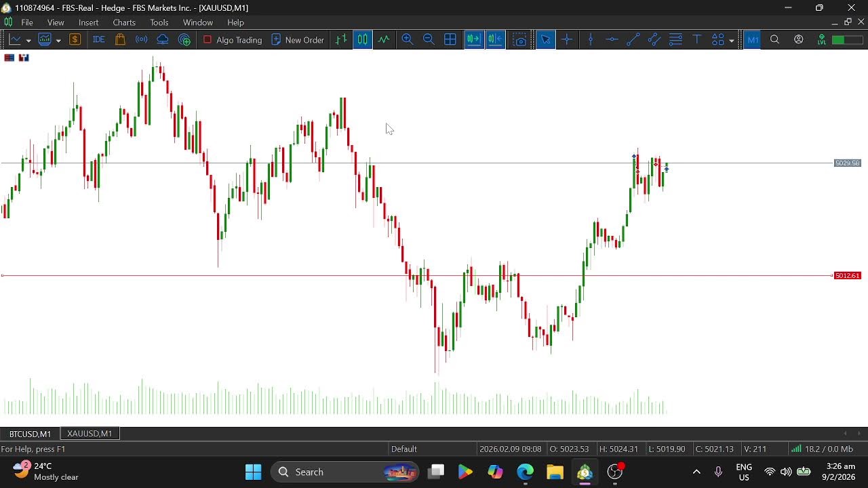Image resolution: width=868 pixels, height=488 pixels.
Task: Draw a horizontal line object
Action: 612,40
